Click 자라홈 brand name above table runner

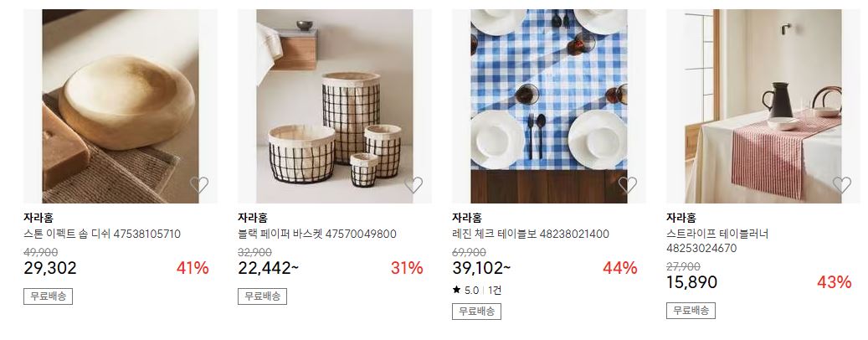(x=681, y=218)
